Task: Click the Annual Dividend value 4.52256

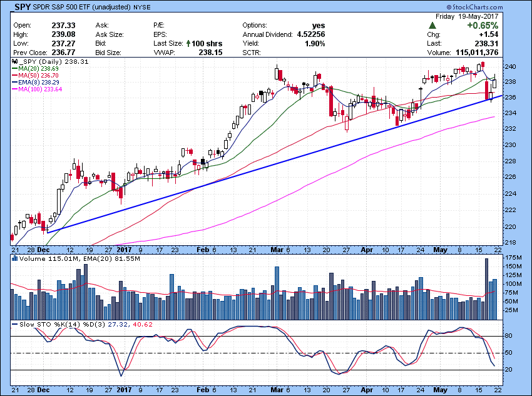Action: pyautogui.click(x=311, y=34)
